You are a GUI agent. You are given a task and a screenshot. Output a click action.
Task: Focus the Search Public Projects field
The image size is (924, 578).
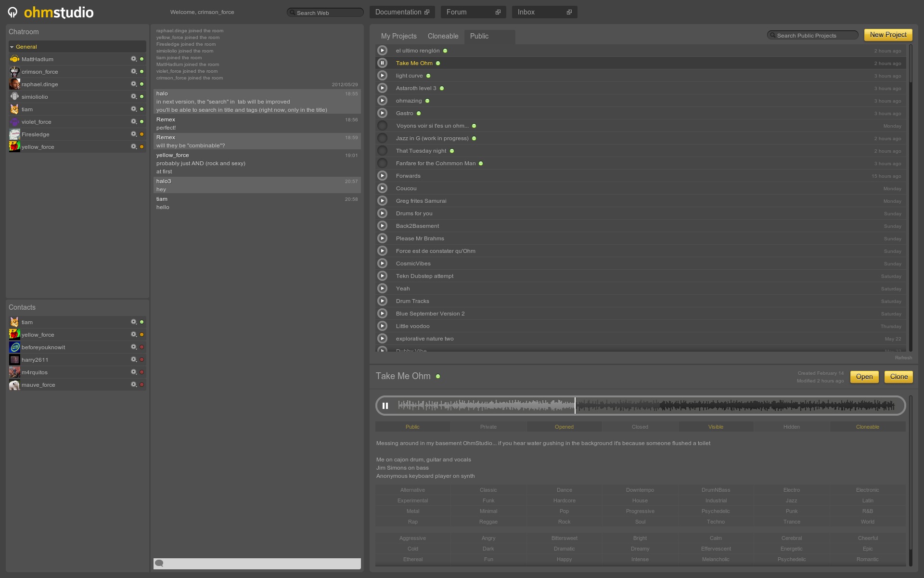[x=813, y=35]
